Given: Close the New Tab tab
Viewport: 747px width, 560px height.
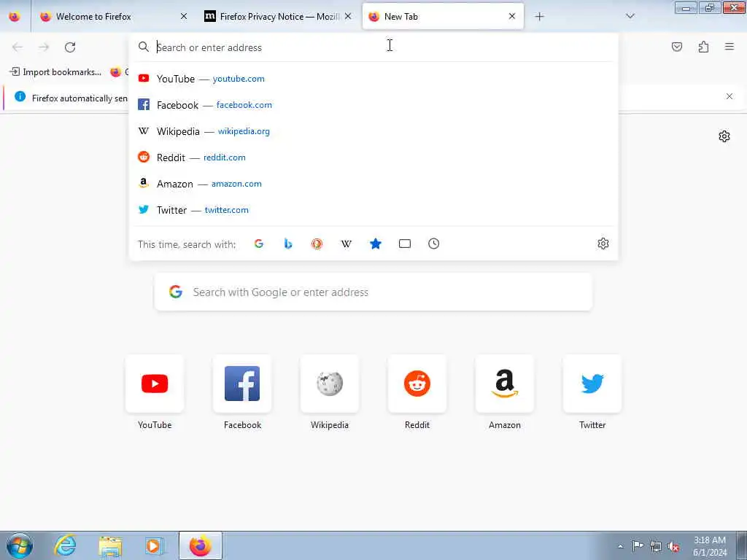Looking at the screenshot, I should 512,16.
